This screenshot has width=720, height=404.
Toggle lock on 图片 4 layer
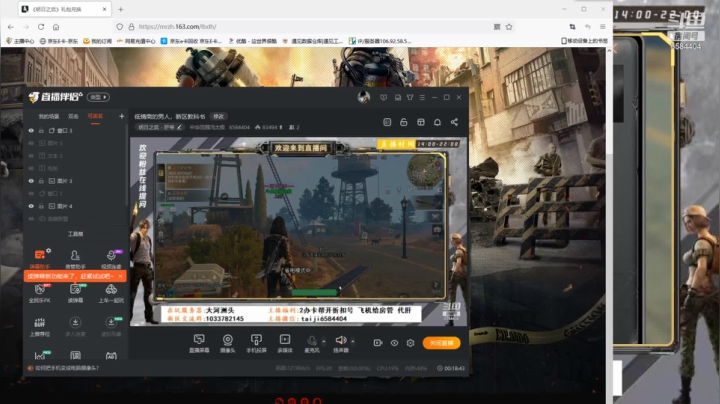click(x=41, y=206)
